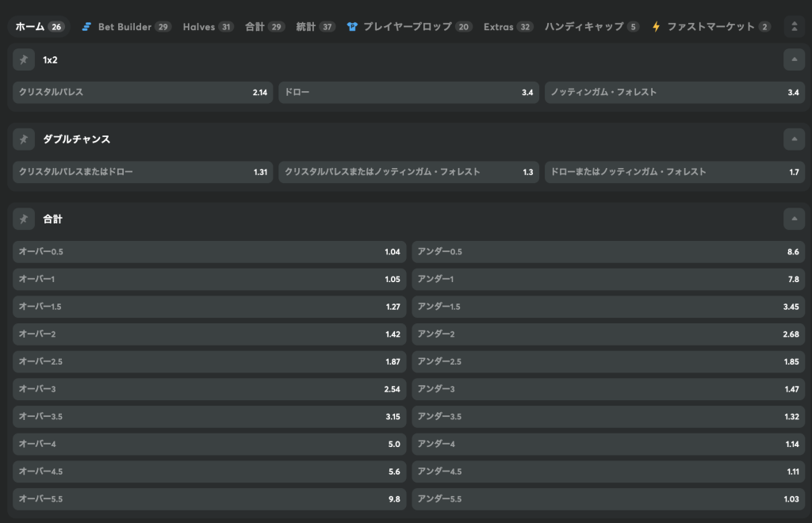Bet on ノッティンガム・フォレスト to win in 1x2
Viewport: 812px width, 523px height.
675,93
